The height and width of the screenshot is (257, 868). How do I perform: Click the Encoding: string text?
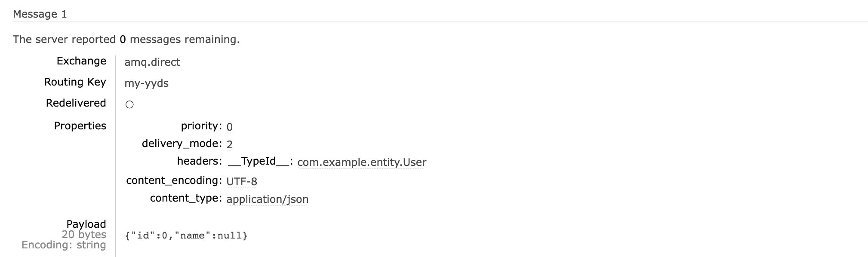coord(64,245)
